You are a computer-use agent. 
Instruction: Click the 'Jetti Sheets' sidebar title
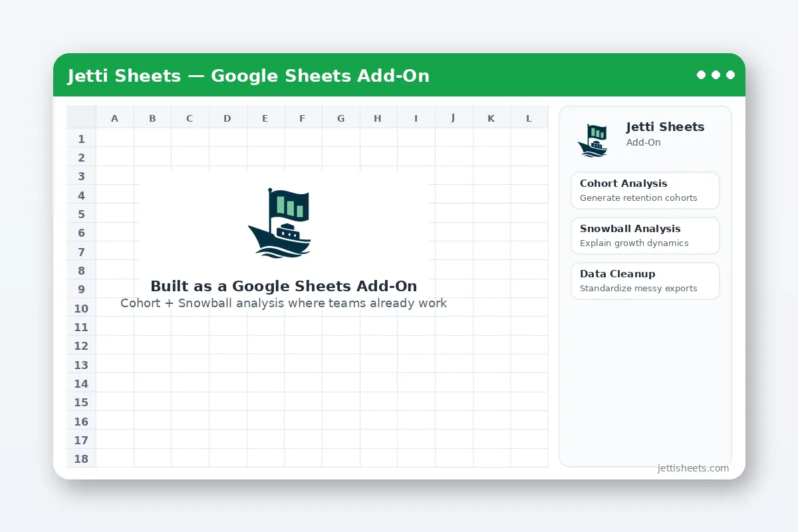click(x=665, y=126)
